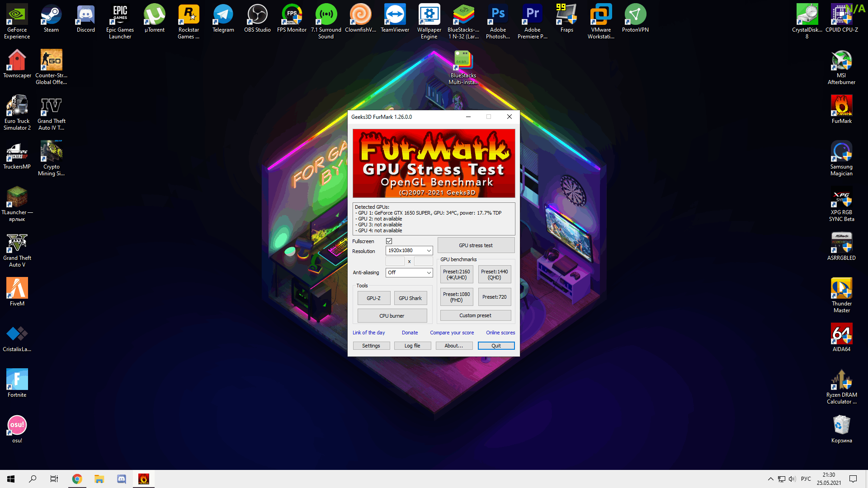868x488 pixels.
Task: Click the GPU stress test button
Action: (x=475, y=245)
